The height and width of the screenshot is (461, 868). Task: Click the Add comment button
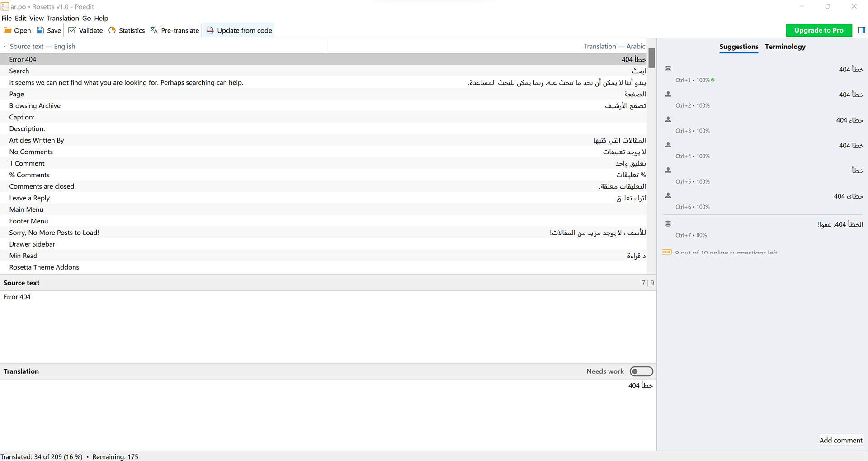point(840,440)
